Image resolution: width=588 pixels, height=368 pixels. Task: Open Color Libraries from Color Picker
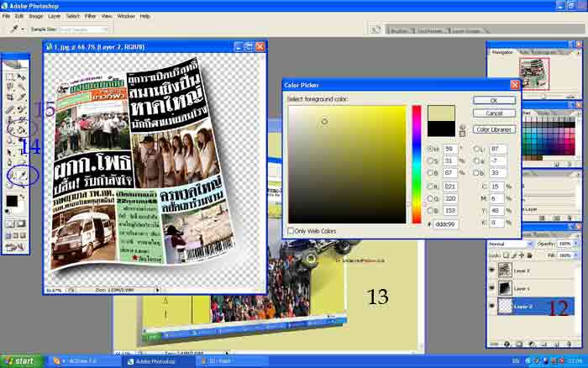(x=495, y=129)
